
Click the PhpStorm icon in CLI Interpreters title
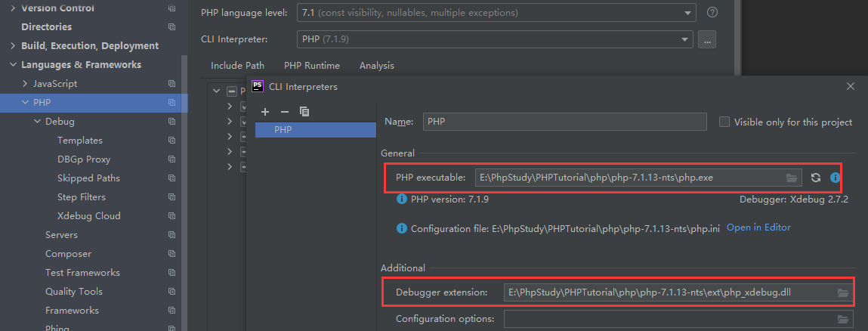tap(258, 86)
